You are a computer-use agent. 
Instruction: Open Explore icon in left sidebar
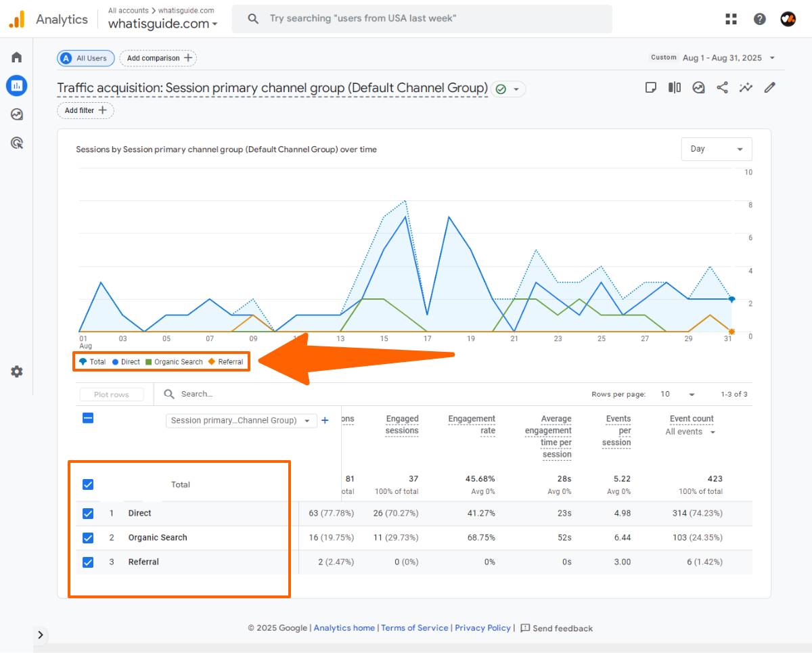coord(16,114)
